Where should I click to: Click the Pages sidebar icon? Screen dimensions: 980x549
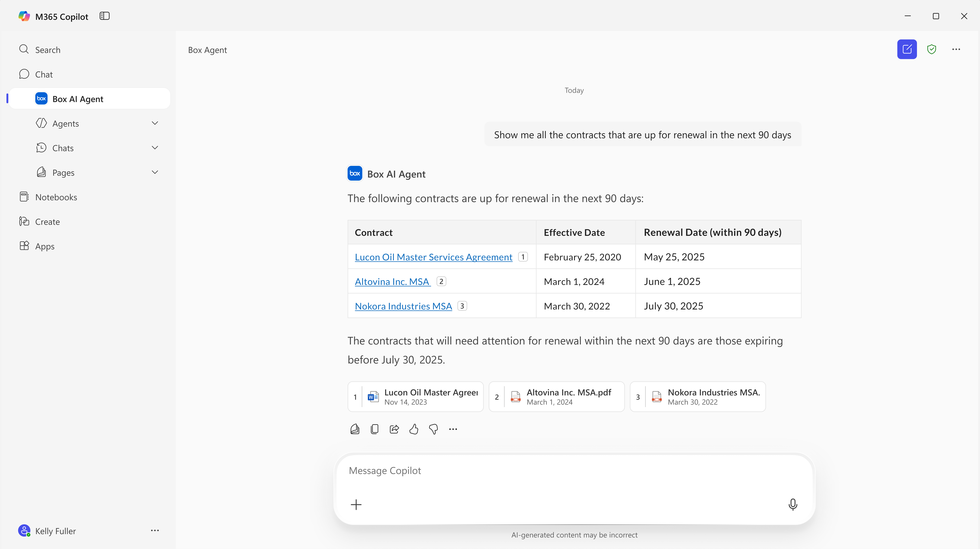tap(41, 172)
